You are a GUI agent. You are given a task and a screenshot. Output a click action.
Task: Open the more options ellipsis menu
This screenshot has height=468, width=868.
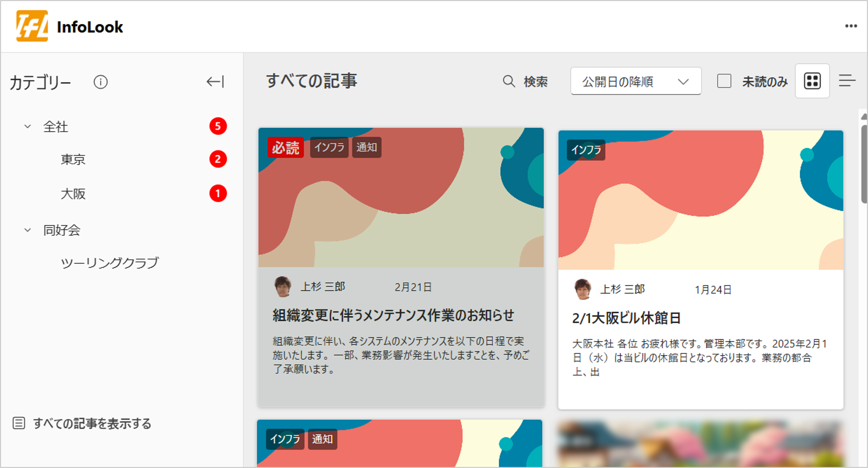pos(851,26)
